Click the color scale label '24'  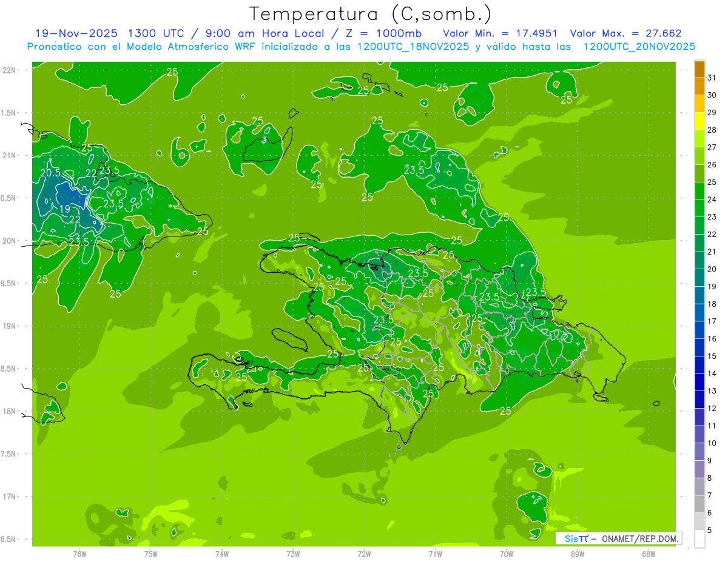pos(712,199)
